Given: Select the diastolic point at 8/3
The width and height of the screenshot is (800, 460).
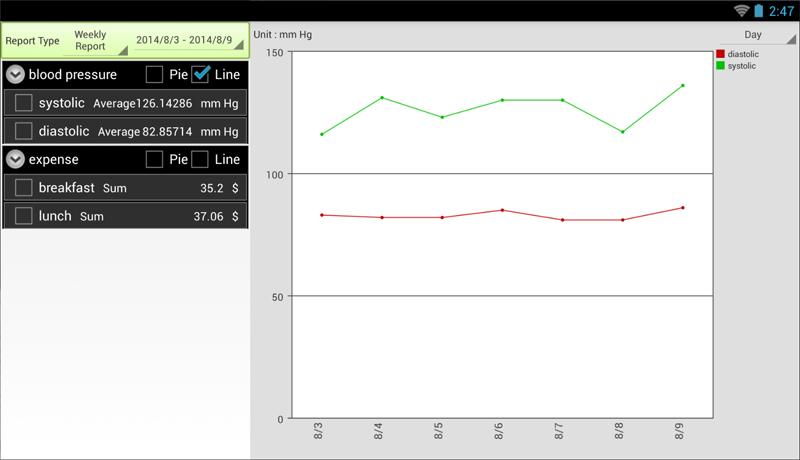Looking at the screenshot, I should tap(321, 215).
